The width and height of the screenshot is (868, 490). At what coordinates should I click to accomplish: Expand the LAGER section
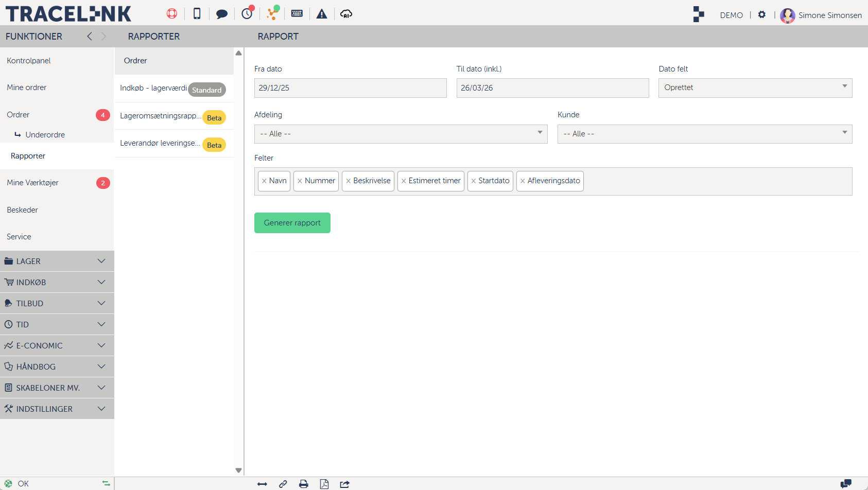click(x=57, y=261)
